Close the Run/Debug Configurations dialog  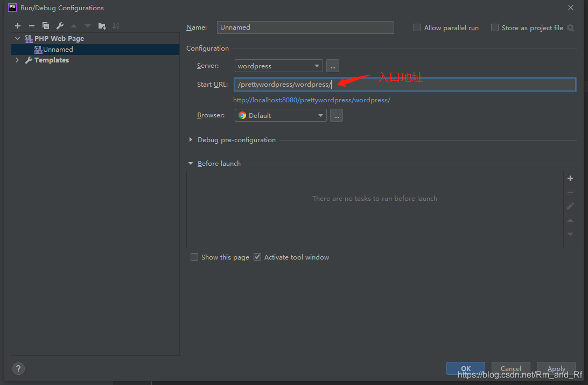tap(571, 8)
